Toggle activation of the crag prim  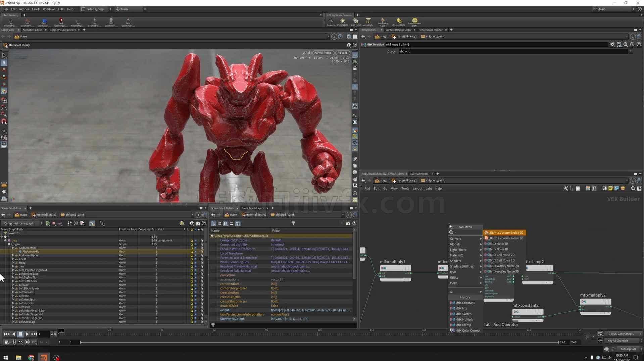[192, 240]
